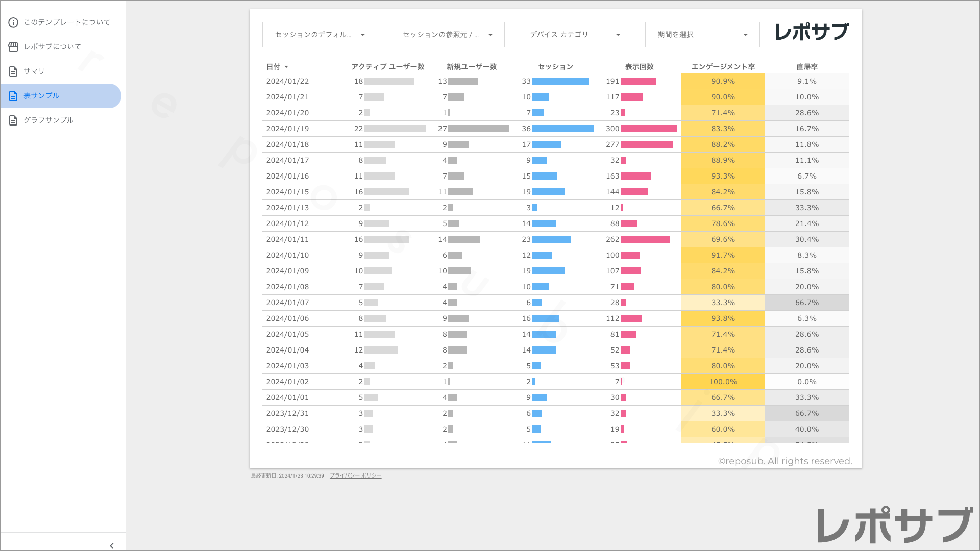This screenshot has height=551, width=980.
Task: Click the page icon beside 表サンプル
Action: click(x=13, y=96)
